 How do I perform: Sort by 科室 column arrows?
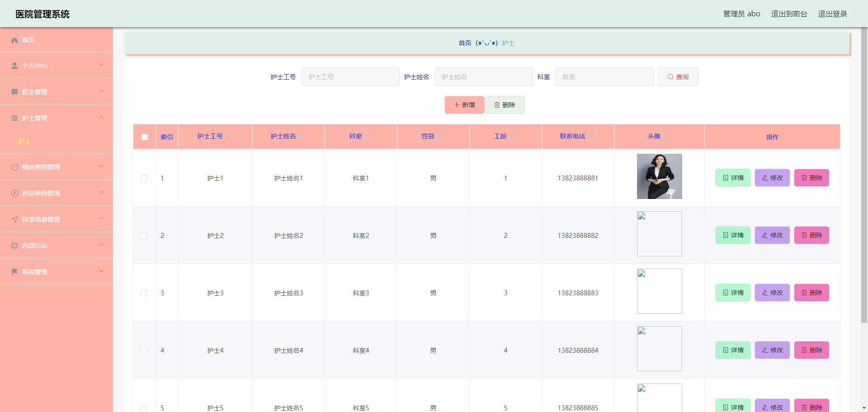pos(368,137)
